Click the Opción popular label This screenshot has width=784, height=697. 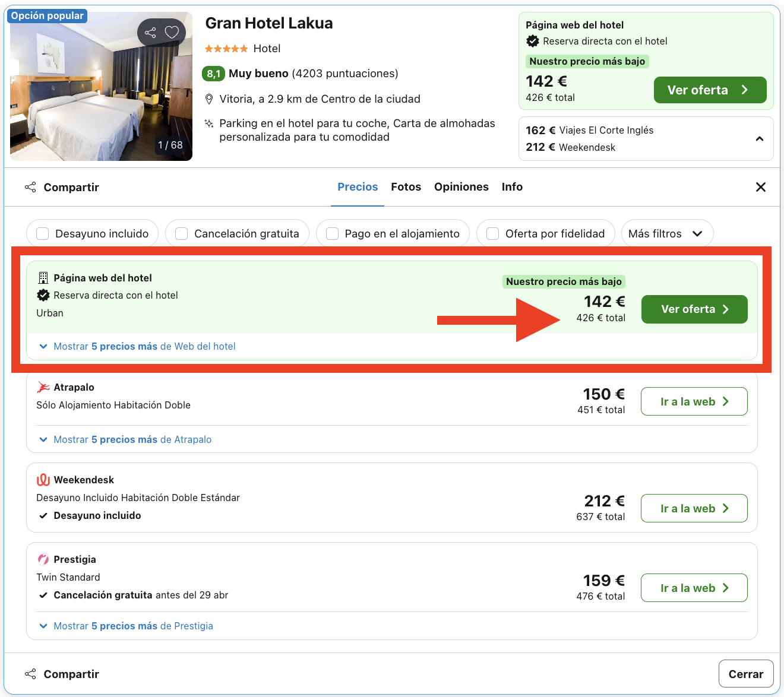click(48, 16)
